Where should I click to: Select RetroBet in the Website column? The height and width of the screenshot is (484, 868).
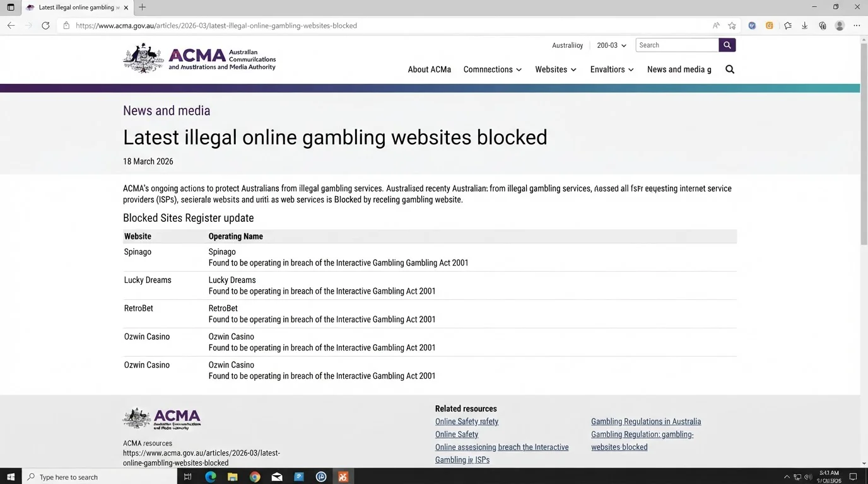[139, 309]
